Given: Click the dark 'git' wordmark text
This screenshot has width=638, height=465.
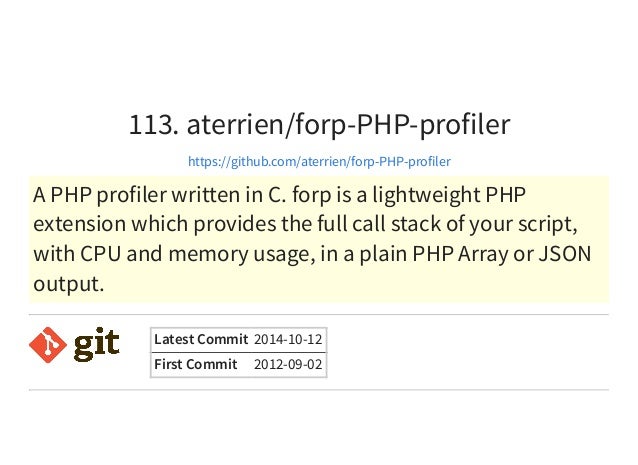Looking at the screenshot, I should tap(96, 345).
